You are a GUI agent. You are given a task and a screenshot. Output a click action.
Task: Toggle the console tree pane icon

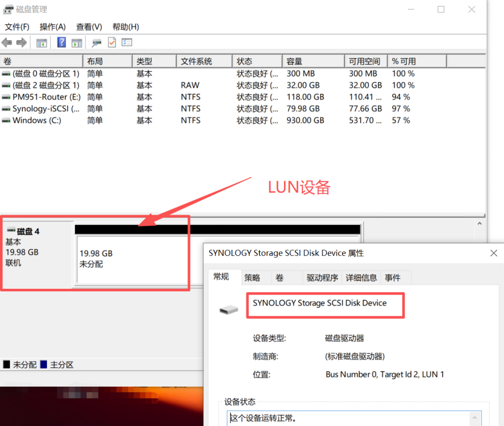42,43
